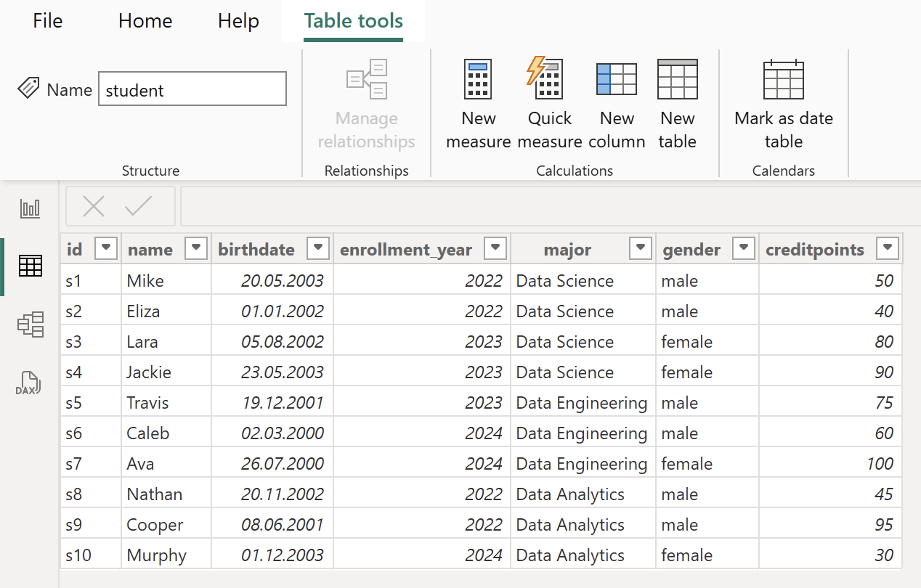The width and height of the screenshot is (921, 588).
Task: Create a New measure
Action: [x=478, y=105]
